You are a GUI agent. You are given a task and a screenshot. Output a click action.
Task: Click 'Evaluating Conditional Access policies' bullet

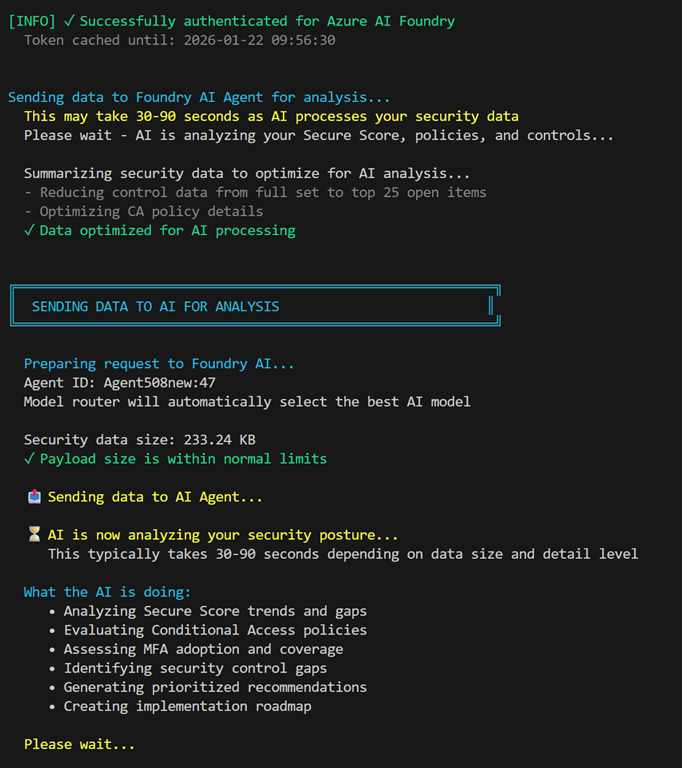pyautogui.click(x=215, y=630)
